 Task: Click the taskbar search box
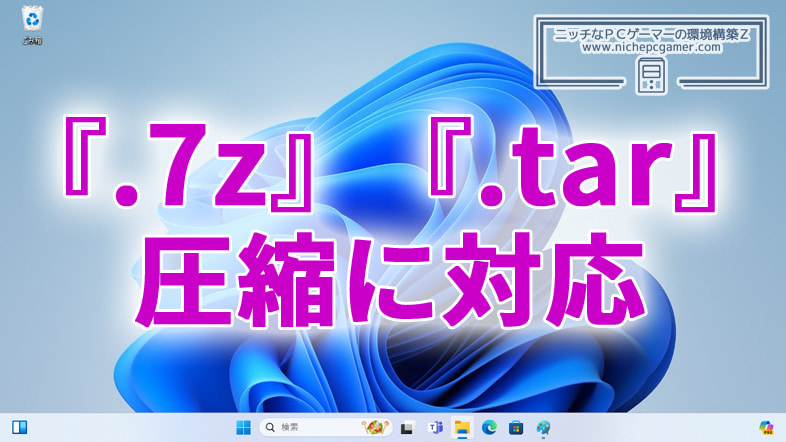[325, 427]
